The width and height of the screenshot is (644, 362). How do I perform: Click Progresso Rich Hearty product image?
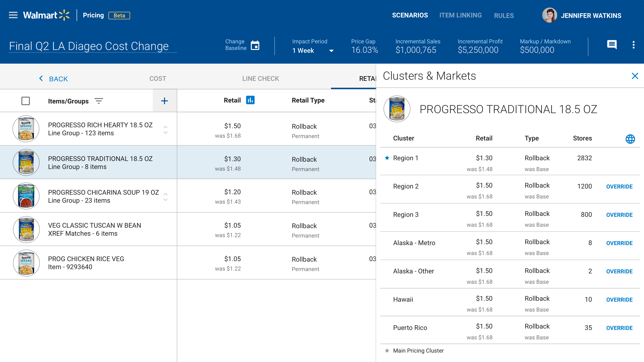26,129
